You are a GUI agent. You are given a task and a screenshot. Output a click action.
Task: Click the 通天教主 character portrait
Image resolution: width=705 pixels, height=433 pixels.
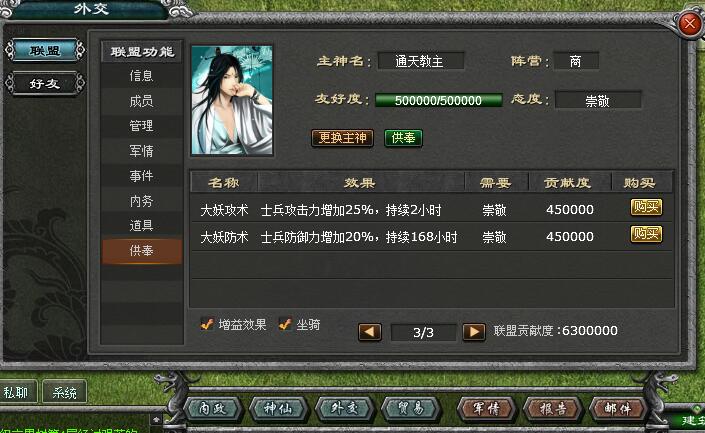point(232,100)
